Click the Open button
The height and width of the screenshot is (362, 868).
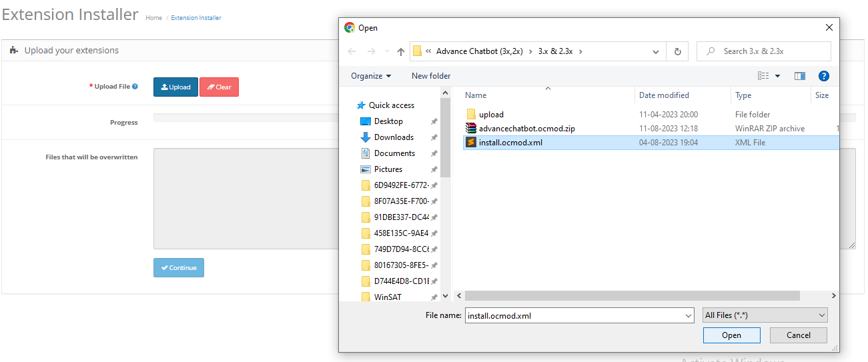[732, 335]
